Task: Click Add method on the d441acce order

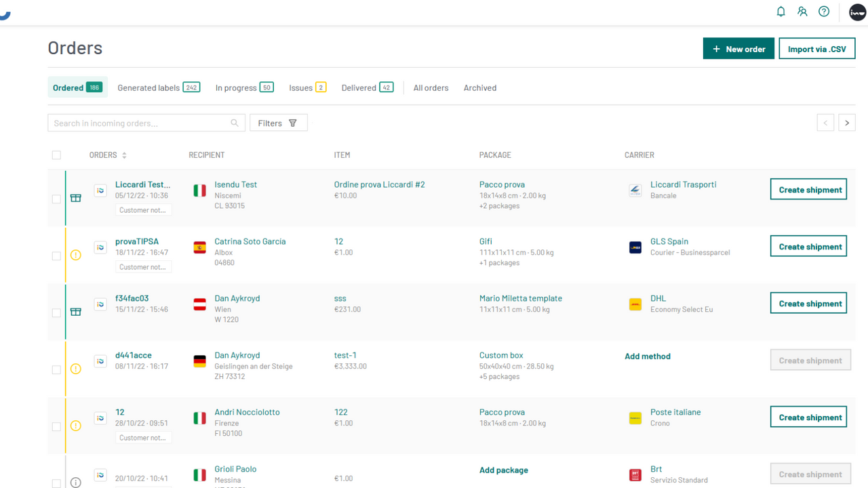Action: 647,356
